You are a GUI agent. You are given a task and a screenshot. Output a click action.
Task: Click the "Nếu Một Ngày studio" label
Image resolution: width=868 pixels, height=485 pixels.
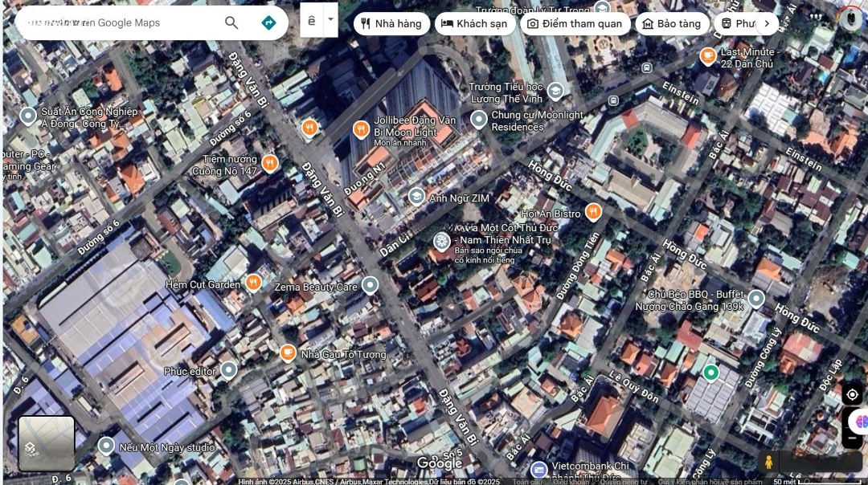click(167, 447)
